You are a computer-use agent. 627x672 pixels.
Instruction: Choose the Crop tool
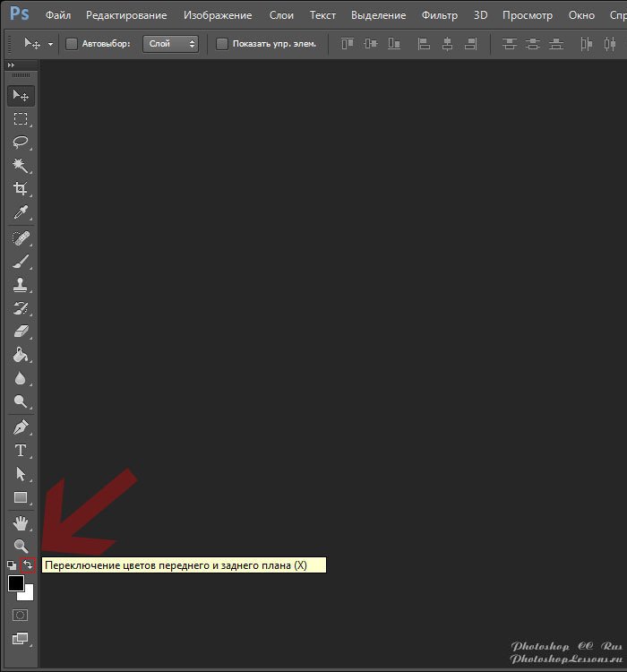pyautogui.click(x=21, y=189)
